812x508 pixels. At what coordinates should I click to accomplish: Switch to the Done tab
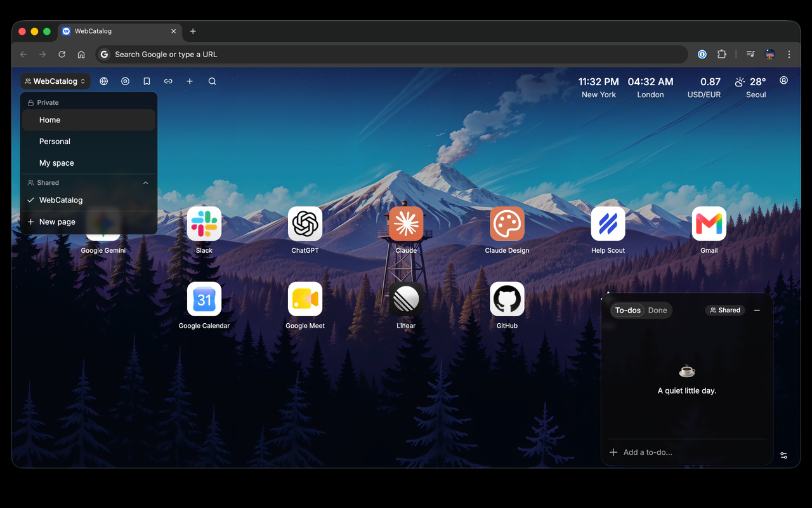point(657,311)
